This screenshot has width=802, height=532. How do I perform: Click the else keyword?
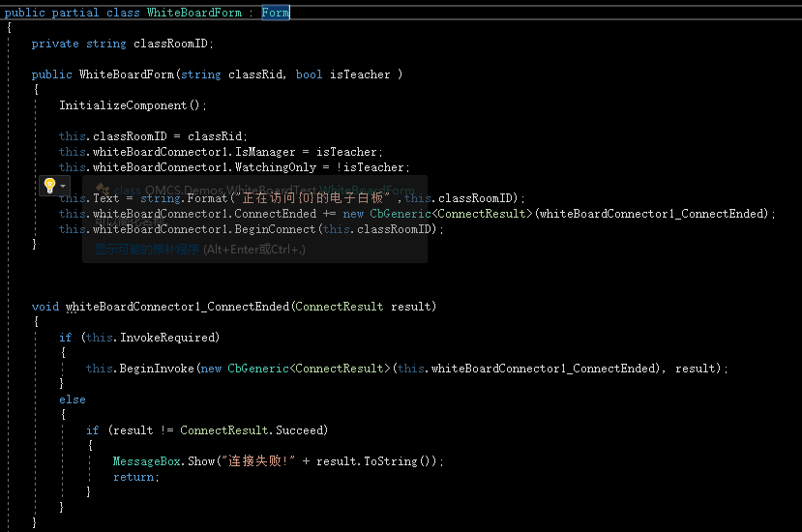point(73,399)
